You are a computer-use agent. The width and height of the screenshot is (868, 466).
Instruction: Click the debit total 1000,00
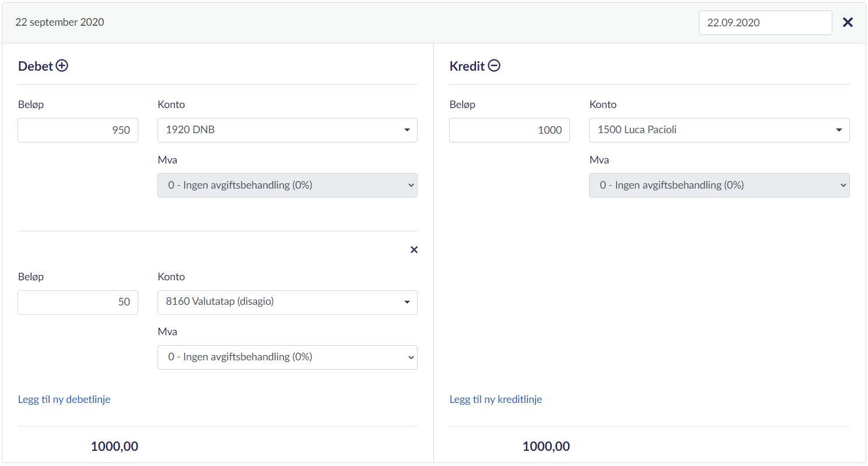114,447
